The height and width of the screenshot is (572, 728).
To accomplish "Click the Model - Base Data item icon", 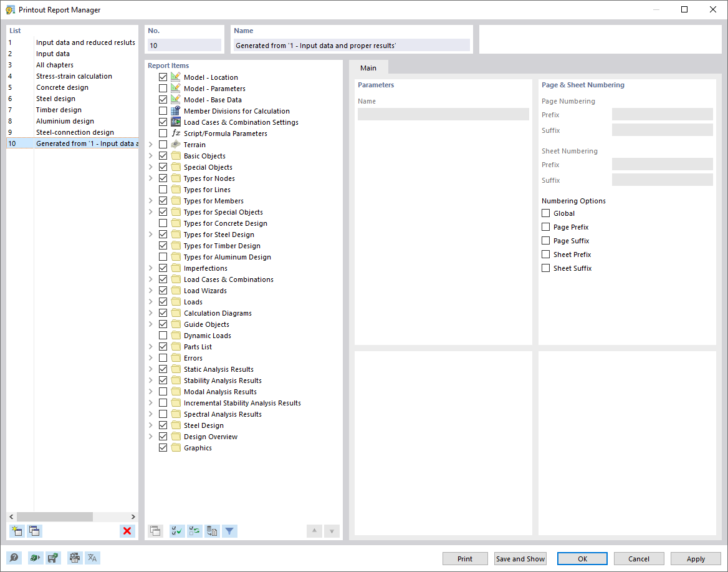I will click(176, 99).
